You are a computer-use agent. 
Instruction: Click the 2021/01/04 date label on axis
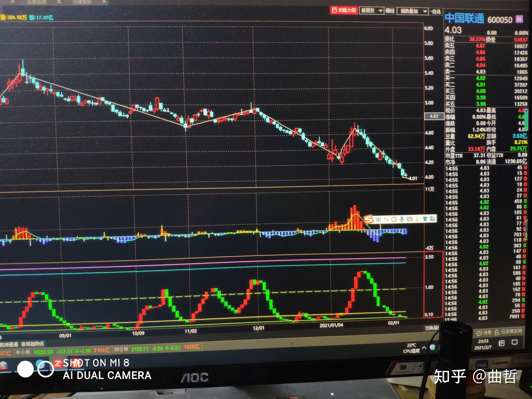click(x=331, y=325)
